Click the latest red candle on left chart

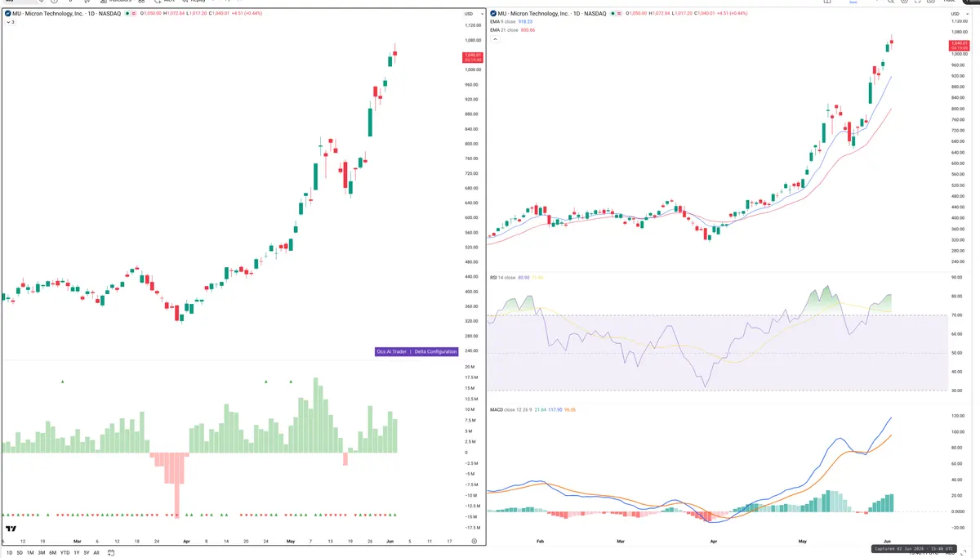(395, 55)
